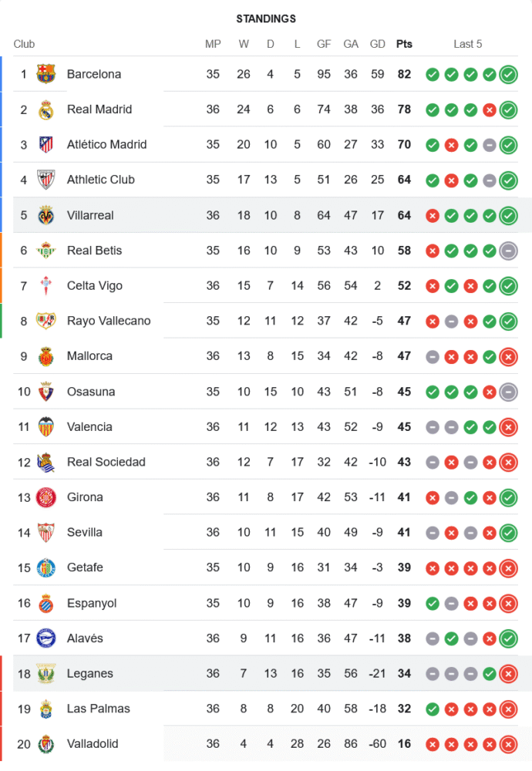Viewport: 532px width, 771px height.
Task: Click Barcelona's latest circled win result
Action: (x=508, y=75)
